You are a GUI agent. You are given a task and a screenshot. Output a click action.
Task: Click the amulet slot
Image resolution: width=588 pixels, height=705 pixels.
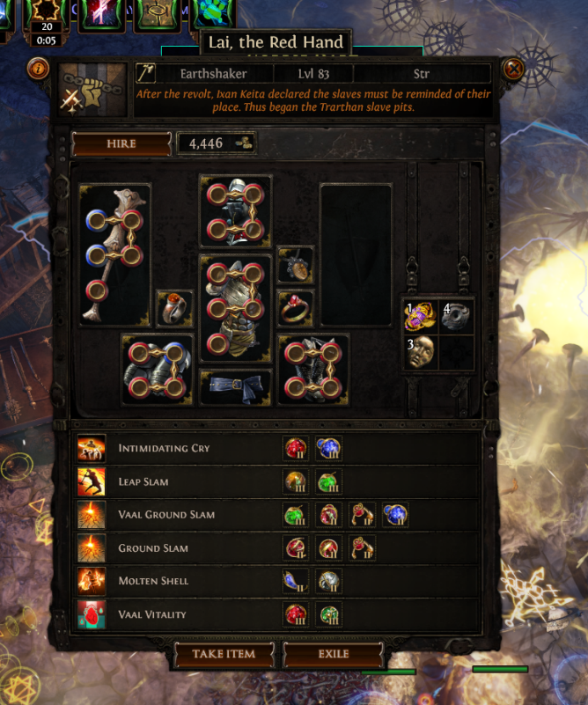click(x=296, y=265)
